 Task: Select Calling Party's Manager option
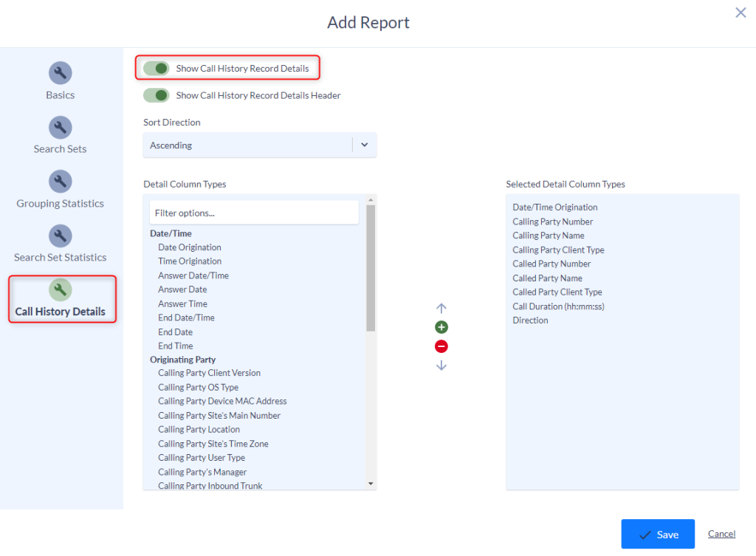(202, 472)
